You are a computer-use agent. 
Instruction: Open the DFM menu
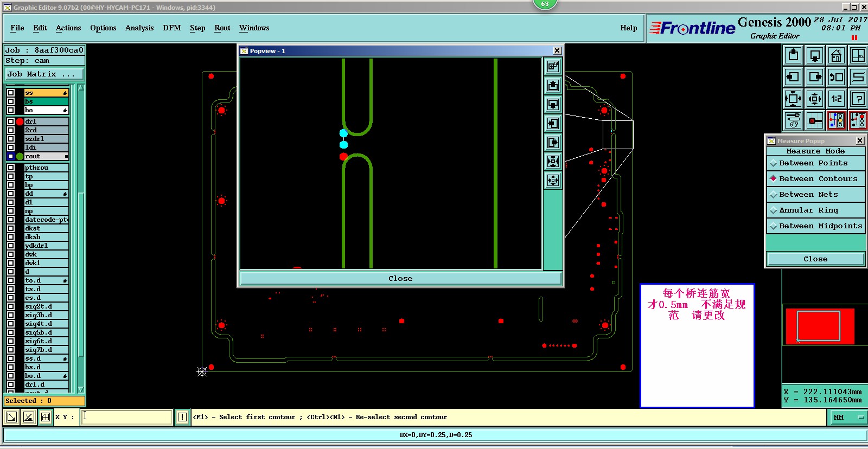coord(172,28)
